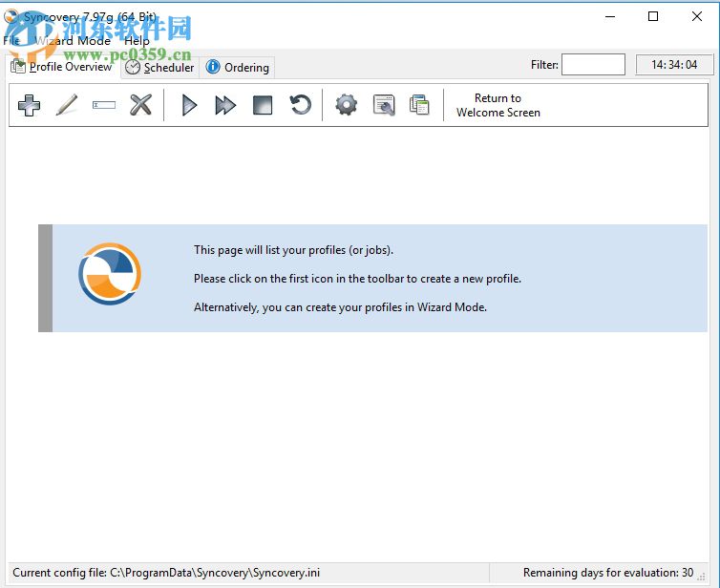This screenshot has height=588, width=720.
Task: Open the log file viewer icon
Action: tap(384, 105)
